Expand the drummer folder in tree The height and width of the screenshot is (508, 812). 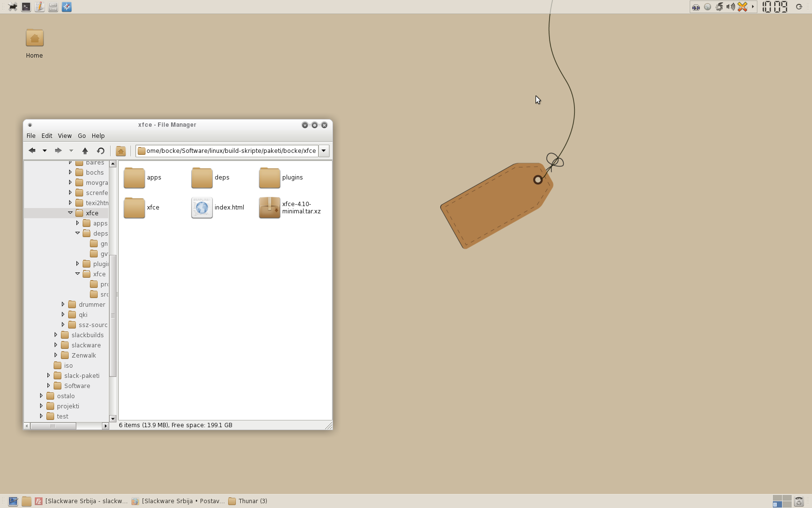point(63,304)
